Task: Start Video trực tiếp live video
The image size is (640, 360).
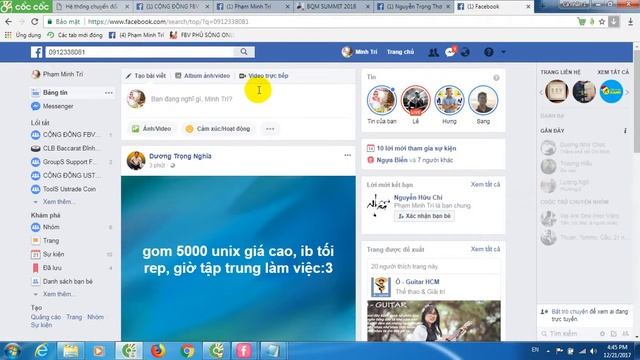Action: (264, 76)
